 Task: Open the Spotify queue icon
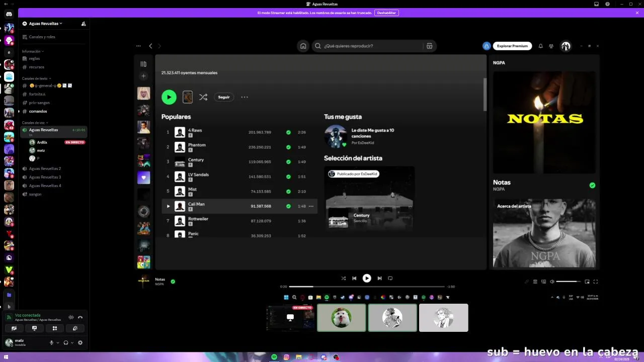[x=535, y=282]
